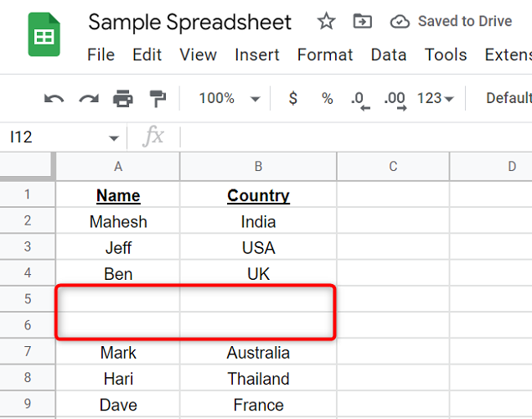532x419 pixels.
Task: Select row 2 header
Action: pos(27,220)
